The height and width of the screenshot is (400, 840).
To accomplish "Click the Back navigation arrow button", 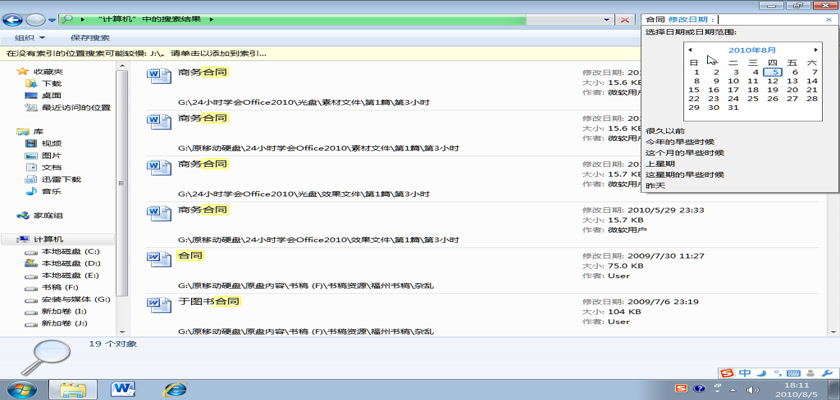I will (14, 19).
